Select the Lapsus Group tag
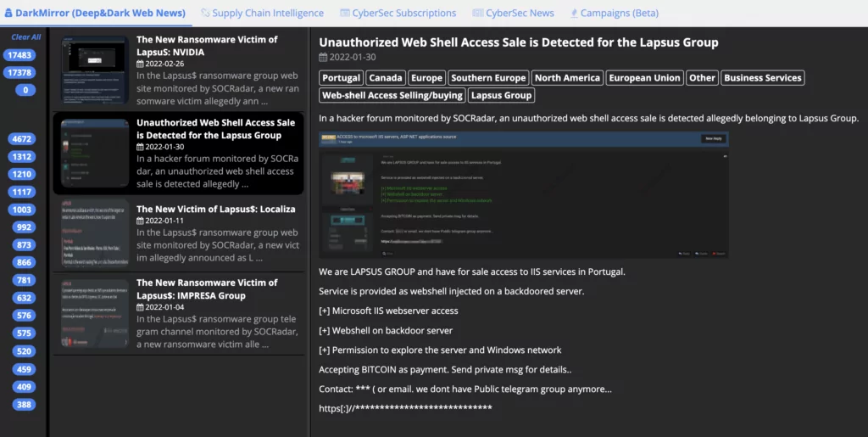Screen dimensions: 868x437 [x=502, y=95]
